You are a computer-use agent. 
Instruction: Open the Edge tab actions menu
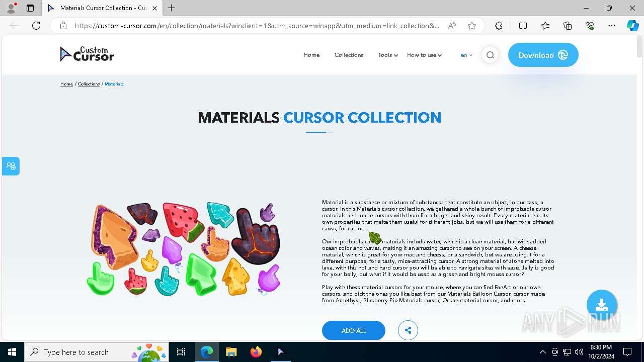(x=30, y=8)
